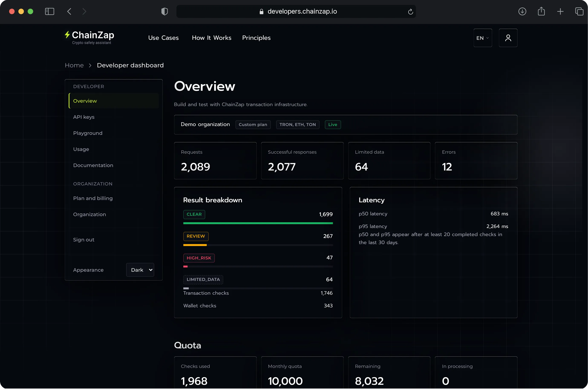Click the developers.chainzap.io address field
Viewport: 588px width, 389px height.
296,11
